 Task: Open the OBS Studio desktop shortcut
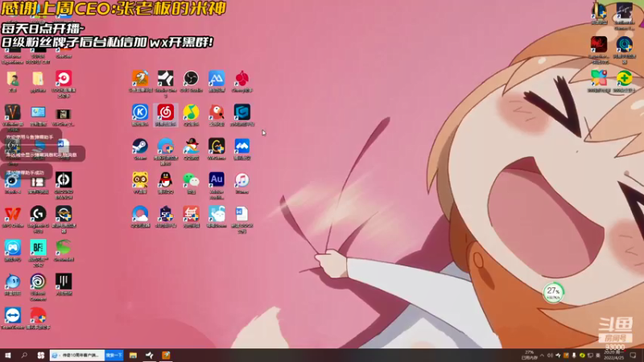[x=191, y=78]
